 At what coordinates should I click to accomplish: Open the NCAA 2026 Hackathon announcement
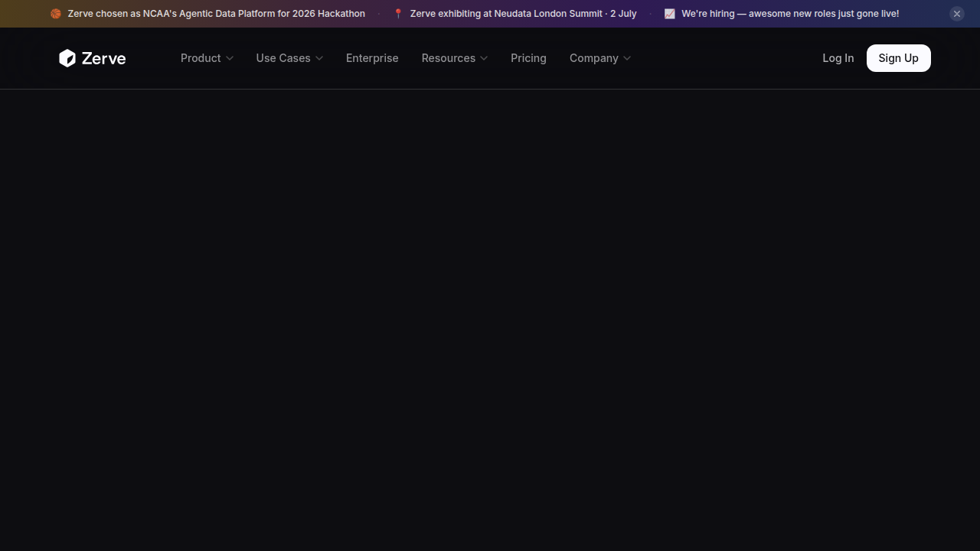click(x=216, y=14)
